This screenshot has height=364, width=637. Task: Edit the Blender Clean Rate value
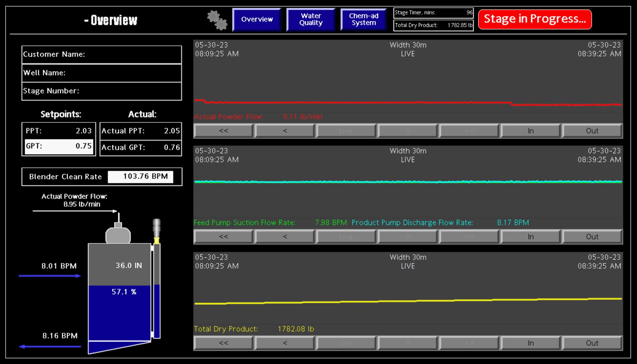pos(141,177)
